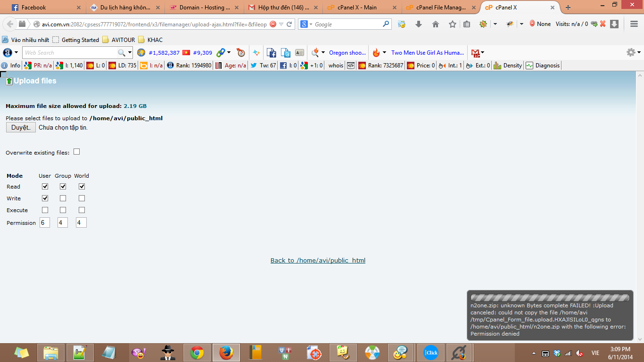Launch Chrome from the taskbar
The width and height of the screenshot is (644, 362).
(197, 353)
